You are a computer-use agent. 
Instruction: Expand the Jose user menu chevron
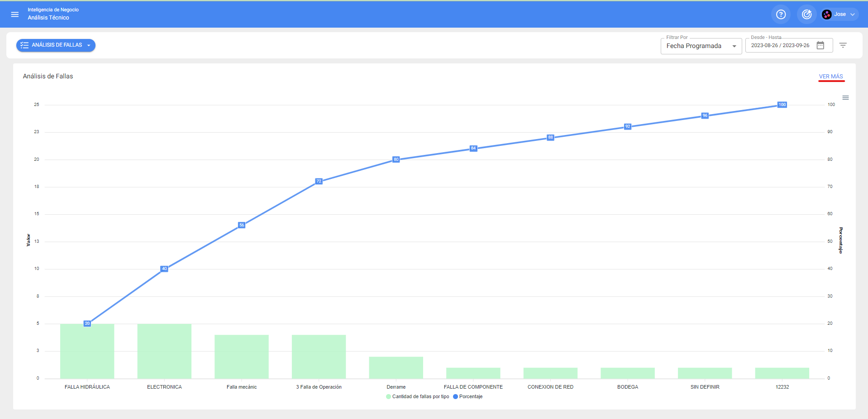[x=853, y=14]
